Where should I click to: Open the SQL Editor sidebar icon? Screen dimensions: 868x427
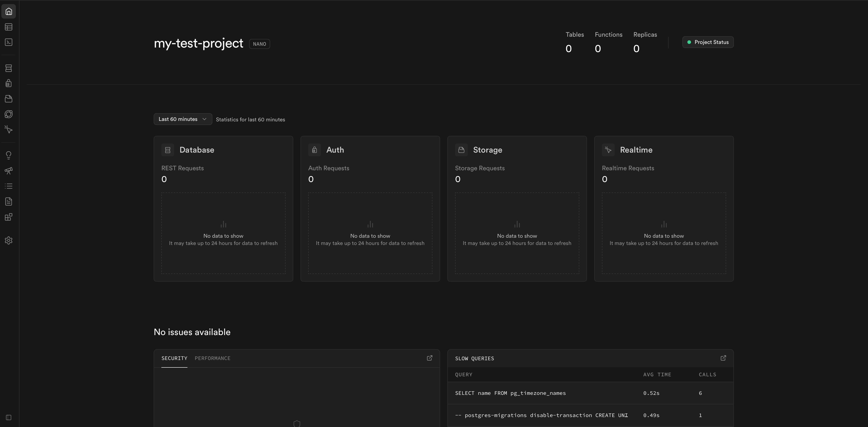point(9,42)
